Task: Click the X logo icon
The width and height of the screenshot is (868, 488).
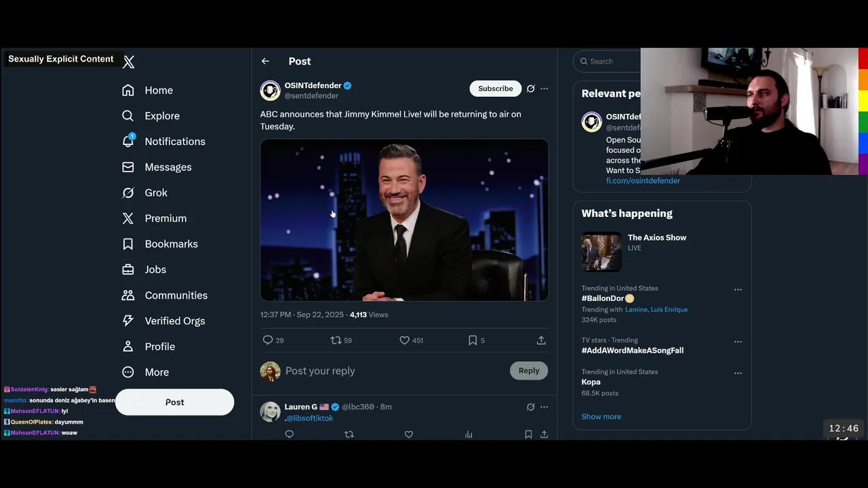Action: click(x=129, y=62)
